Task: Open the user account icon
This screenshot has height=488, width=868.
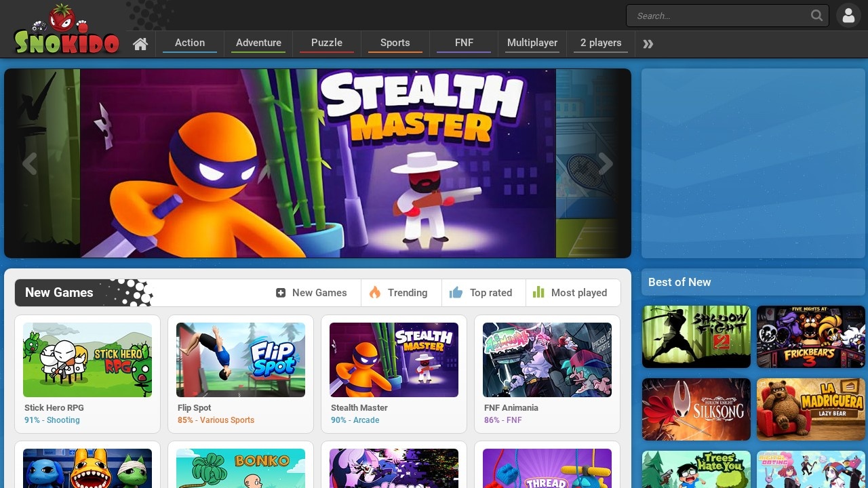Action: (848, 16)
